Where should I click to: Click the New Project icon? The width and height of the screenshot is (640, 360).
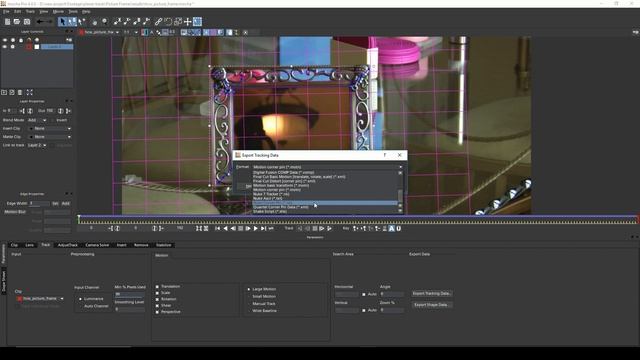point(7,22)
